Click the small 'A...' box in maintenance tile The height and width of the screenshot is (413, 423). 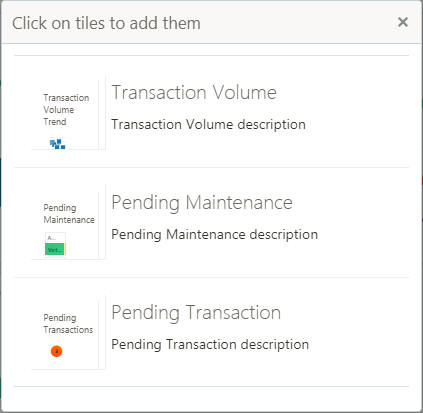(55, 238)
